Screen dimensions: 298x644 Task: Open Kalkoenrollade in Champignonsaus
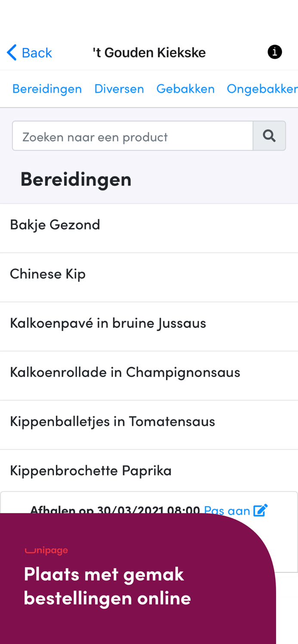tap(125, 371)
